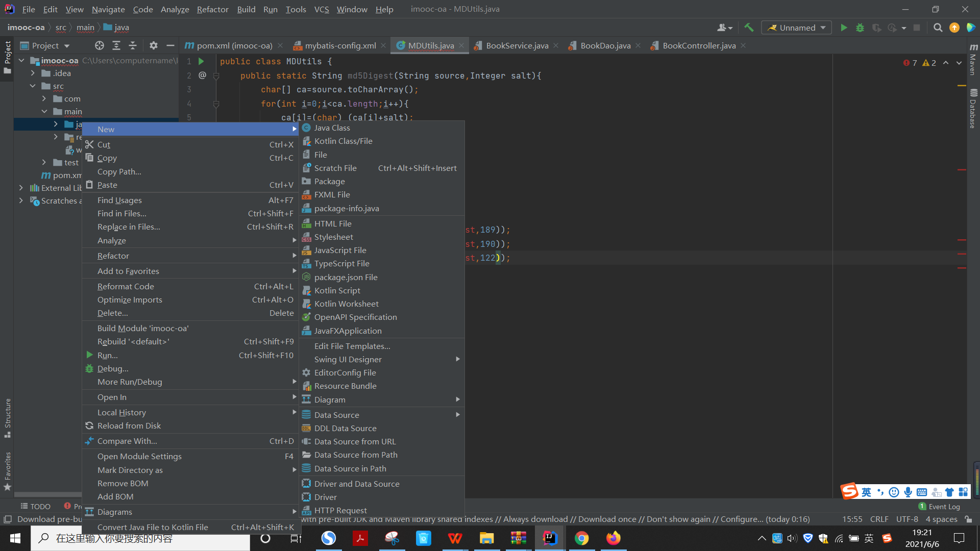Screen dimensions: 980x551
Task: Click CRLF line separator in status bar
Action: 879,519
